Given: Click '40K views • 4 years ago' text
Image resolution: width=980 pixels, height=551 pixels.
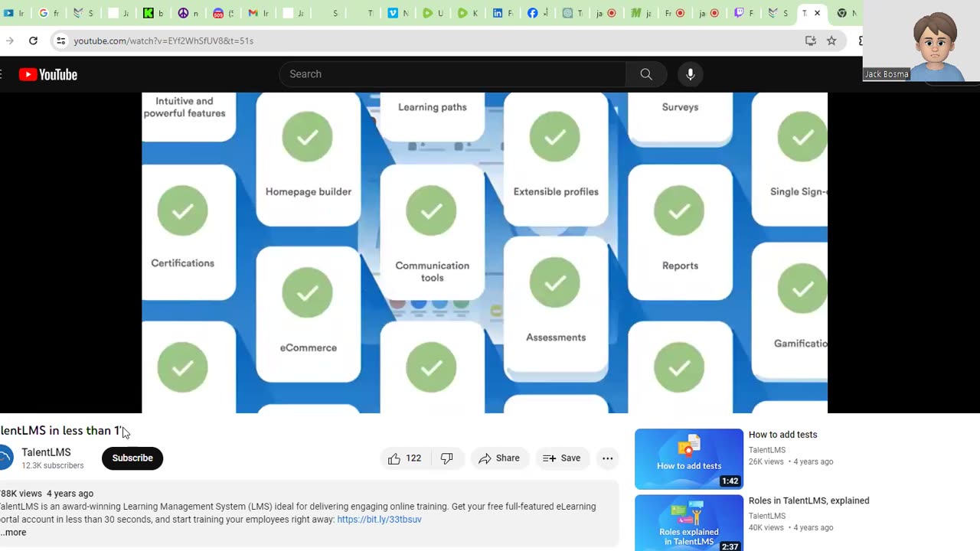Looking at the screenshot, I should [791, 527].
